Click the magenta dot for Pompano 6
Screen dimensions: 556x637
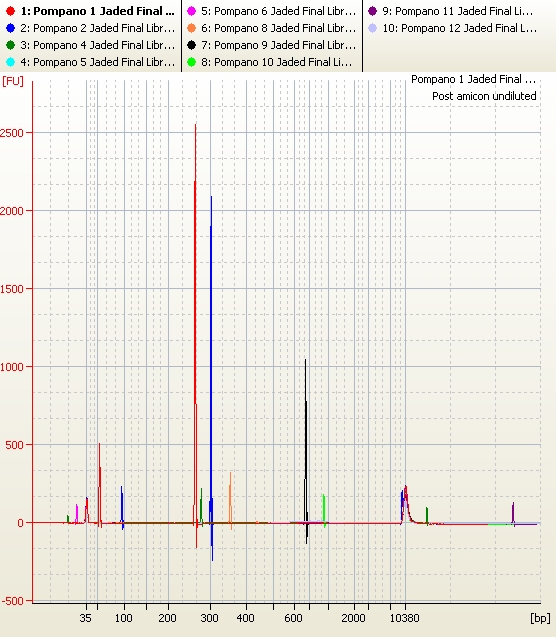pos(192,11)
